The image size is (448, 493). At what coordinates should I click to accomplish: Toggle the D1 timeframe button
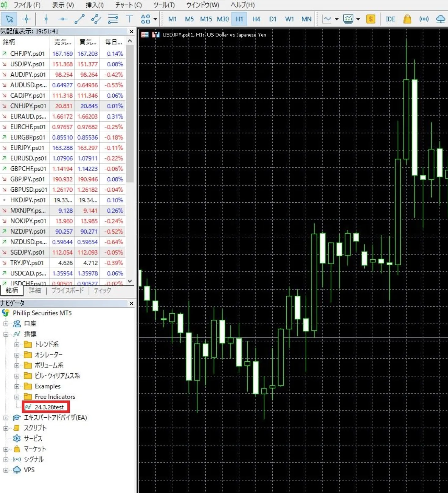coord(273,19)
